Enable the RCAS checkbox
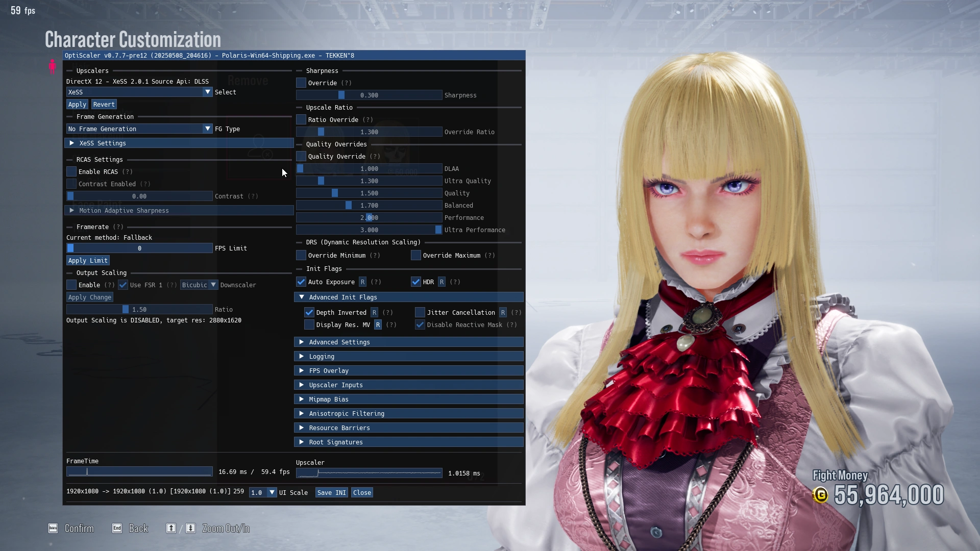Screen dimensions: 980x551 71,171
